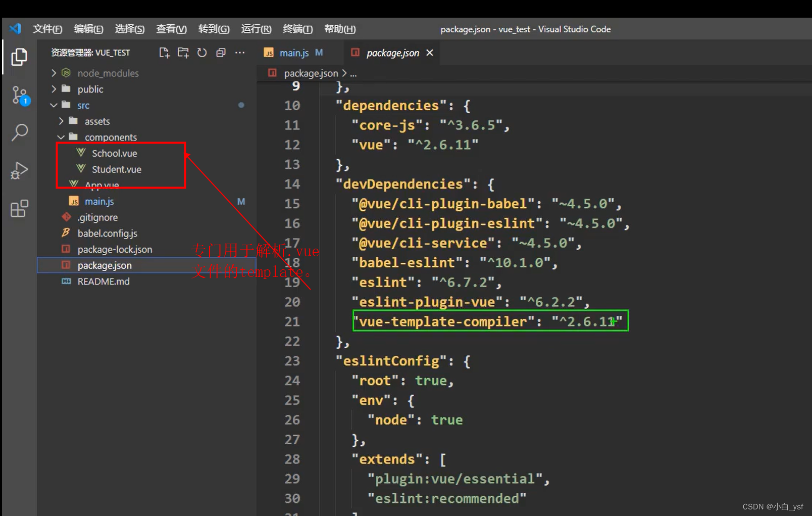
Task: Open the Extensions view
Action: [19, 208]
